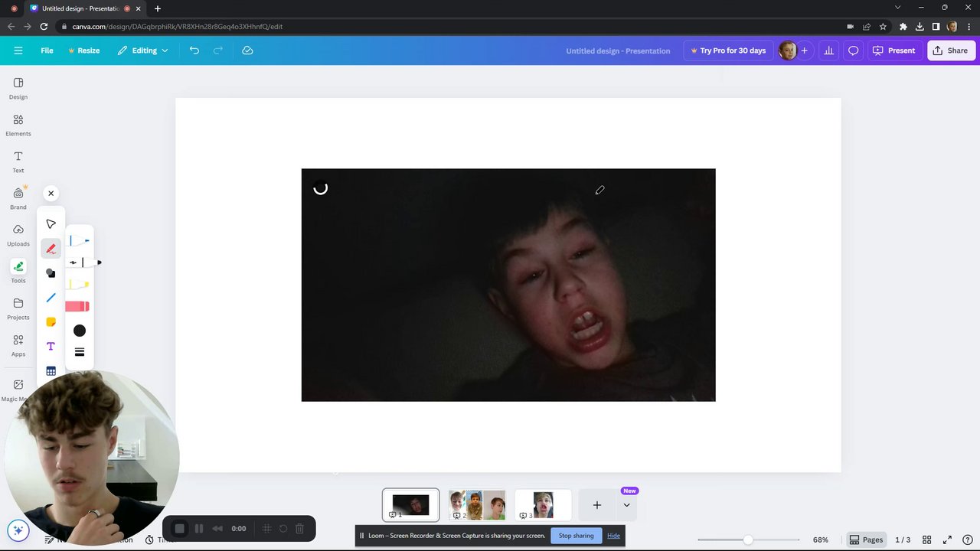This screenshot has height=551, width=980.
Task: Select the pink eraser
Action: [x=77, y=306]
